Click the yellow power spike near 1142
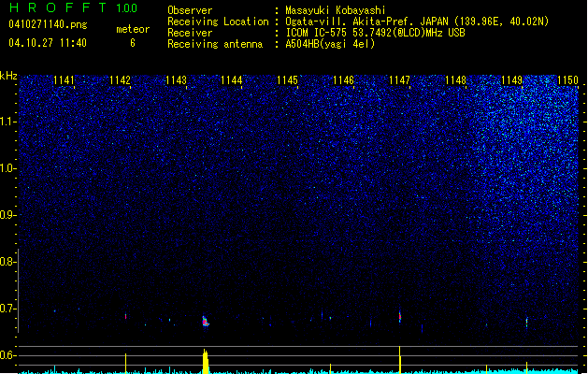 [125, 363]
